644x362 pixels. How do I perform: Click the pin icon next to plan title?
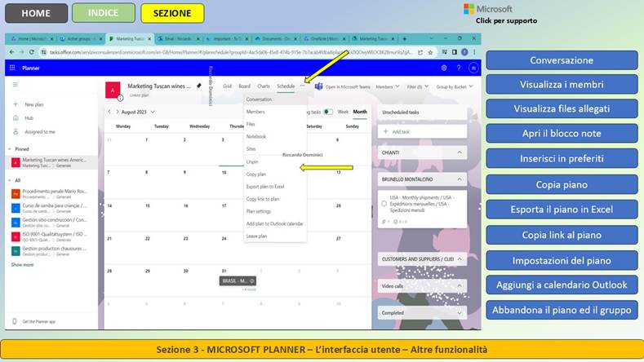[x=199, y=86]
